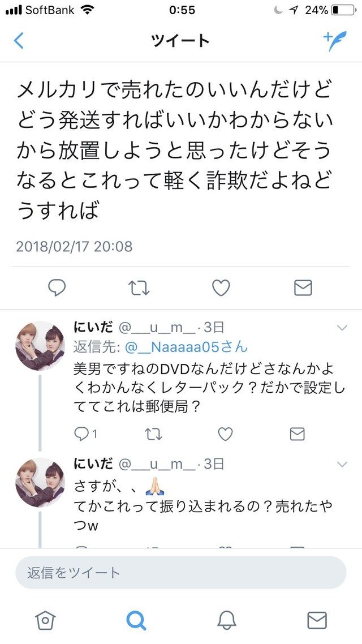
Task: Tap the back arrow in header
Action: pos(19,41)
